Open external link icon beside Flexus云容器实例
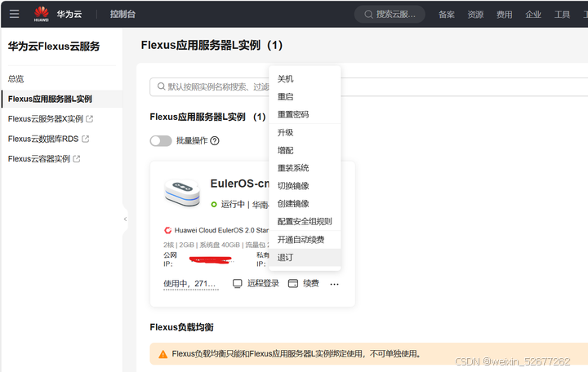This screenshot has width=588, height=372. click(x=77, y=158)
